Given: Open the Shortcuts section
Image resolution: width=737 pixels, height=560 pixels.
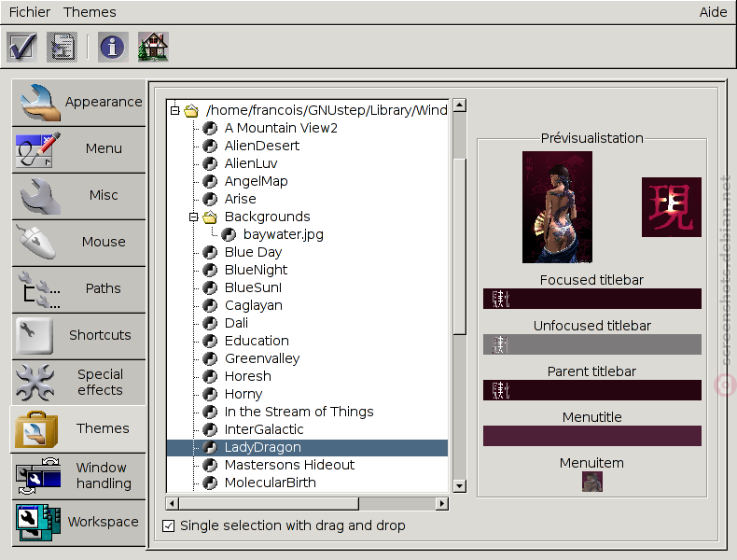Looking at the screenshot, I should [78, 335].
